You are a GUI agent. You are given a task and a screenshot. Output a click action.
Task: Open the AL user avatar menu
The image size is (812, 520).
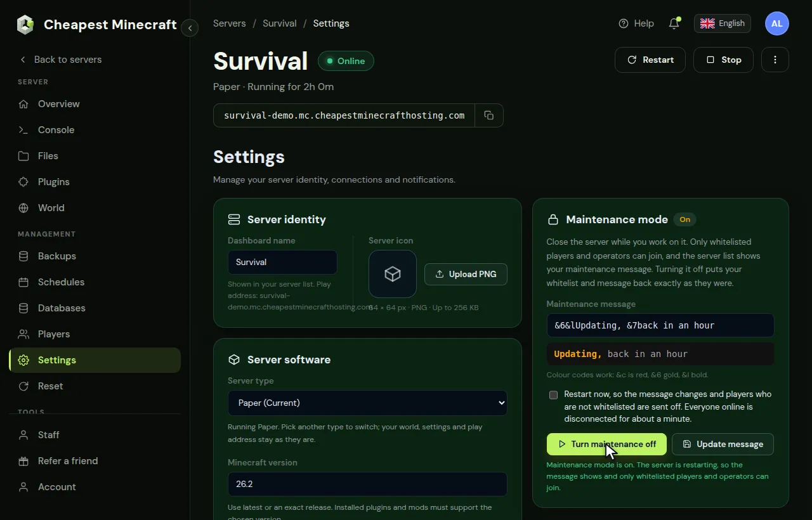777,23
